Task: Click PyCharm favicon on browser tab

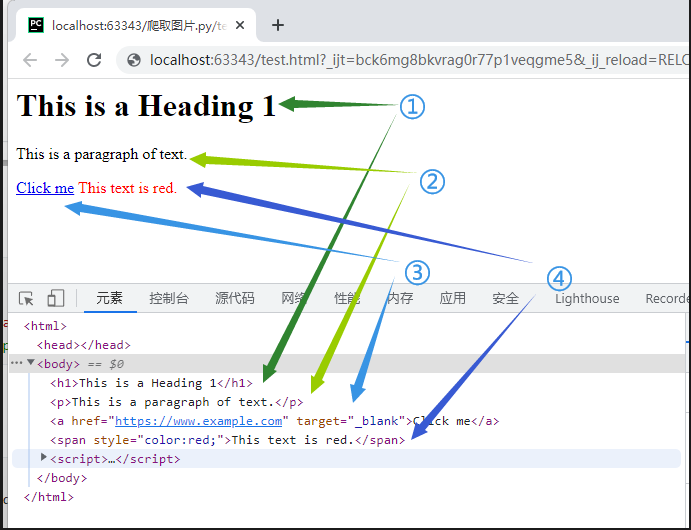Action: (x=36, y=25)
